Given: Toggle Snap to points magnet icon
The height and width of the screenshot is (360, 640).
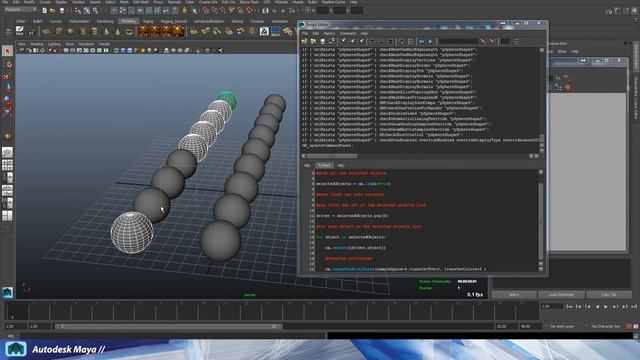Looking at the screenshot, I should point(223,11).
